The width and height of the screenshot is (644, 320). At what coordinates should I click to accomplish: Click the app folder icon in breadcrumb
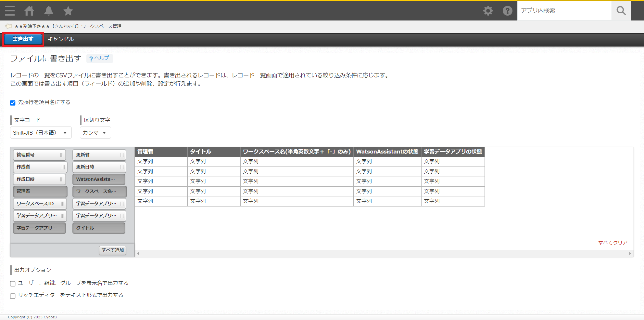click(x=9, y=26)
